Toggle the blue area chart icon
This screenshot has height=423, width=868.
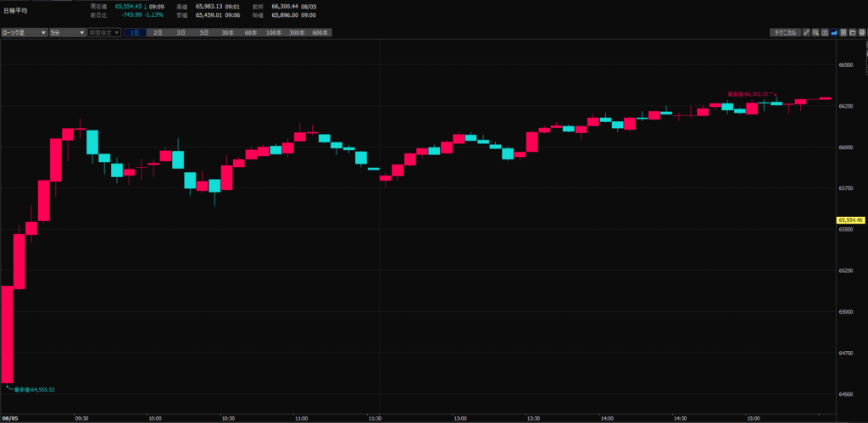(x=834, y=33)
